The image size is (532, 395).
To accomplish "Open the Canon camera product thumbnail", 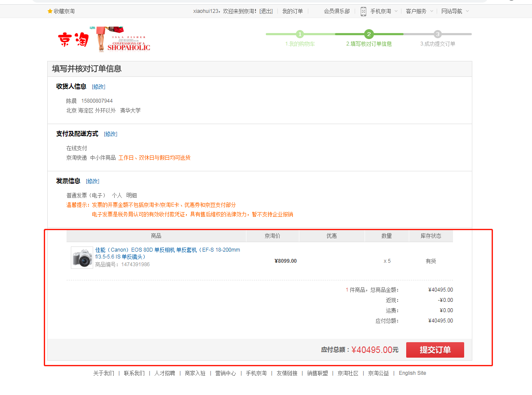I will pos(82,258).
